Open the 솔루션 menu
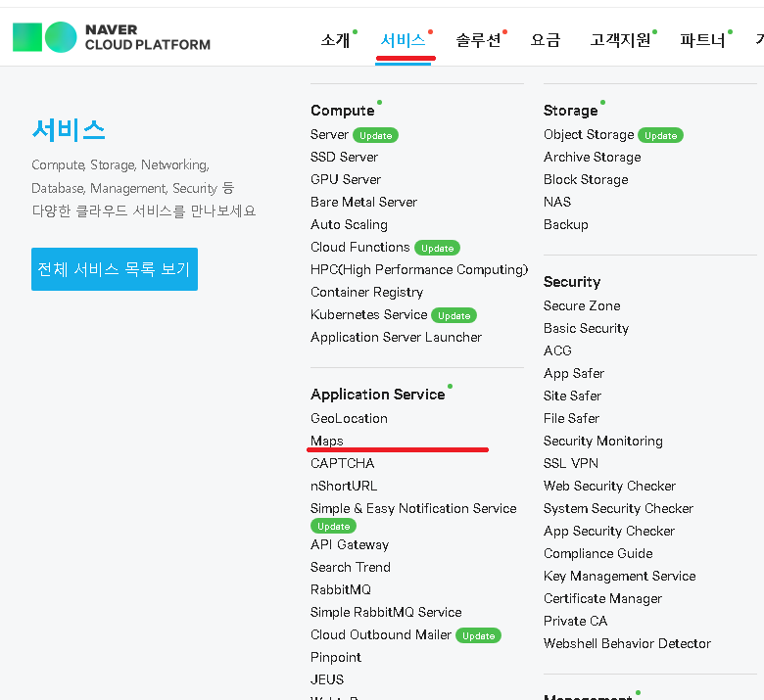Viewport: 764px width, 700px height. (478, 40)
